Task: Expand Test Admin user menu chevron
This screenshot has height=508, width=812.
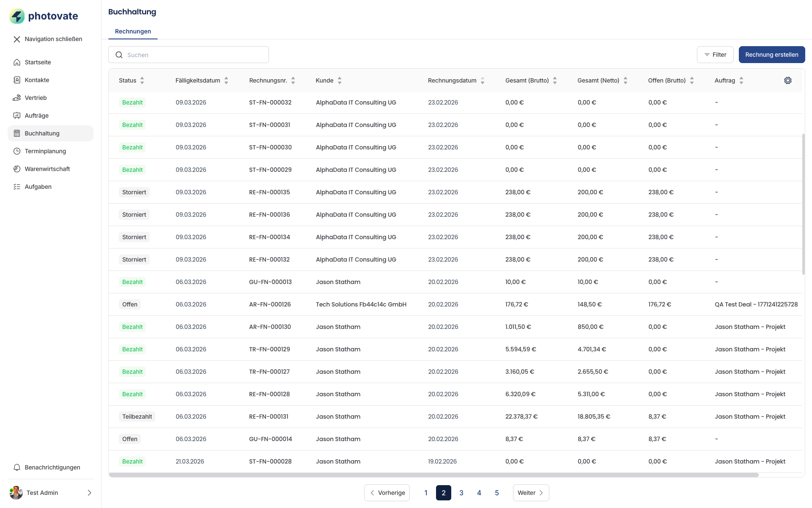Action: pyautogui.click(x=89, y=493)
